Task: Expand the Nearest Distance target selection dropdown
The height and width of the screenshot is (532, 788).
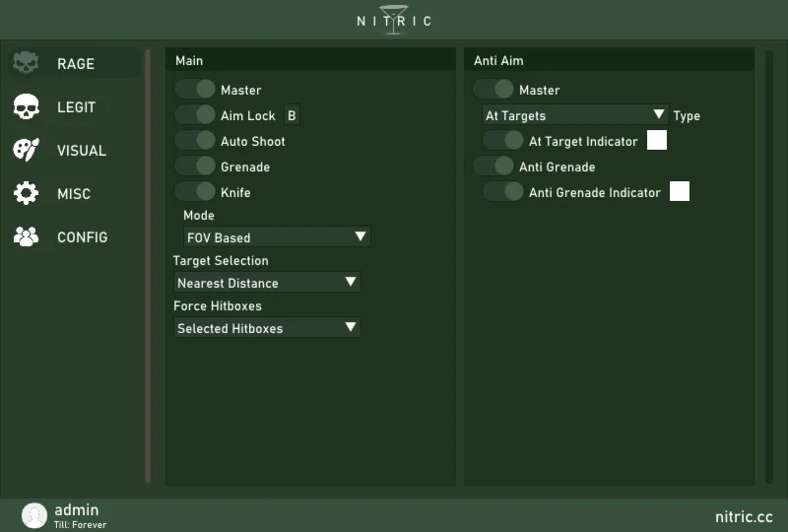Action: pyautogui.click(x=266, y=283)
